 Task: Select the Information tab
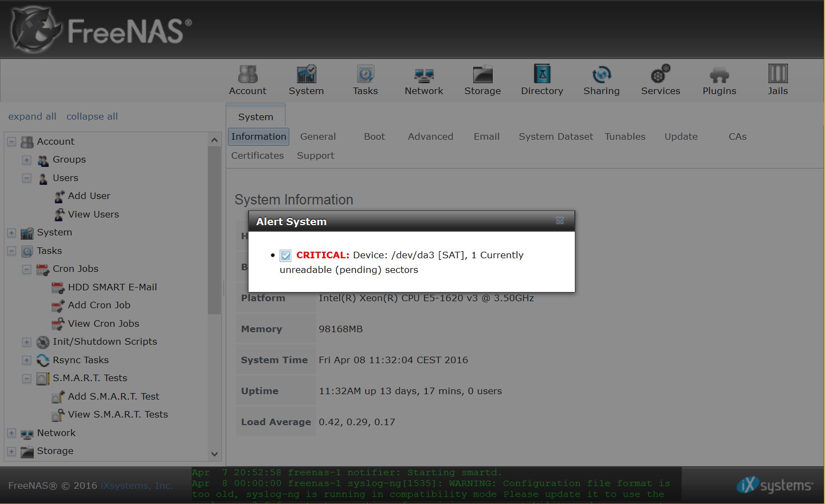258,136
